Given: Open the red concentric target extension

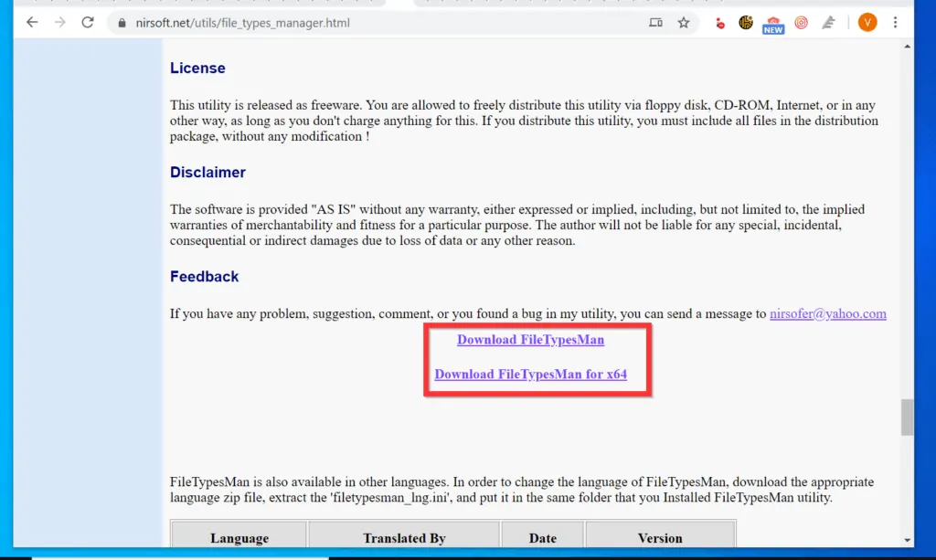Looking at the screenshot, I should pos(801,23).
